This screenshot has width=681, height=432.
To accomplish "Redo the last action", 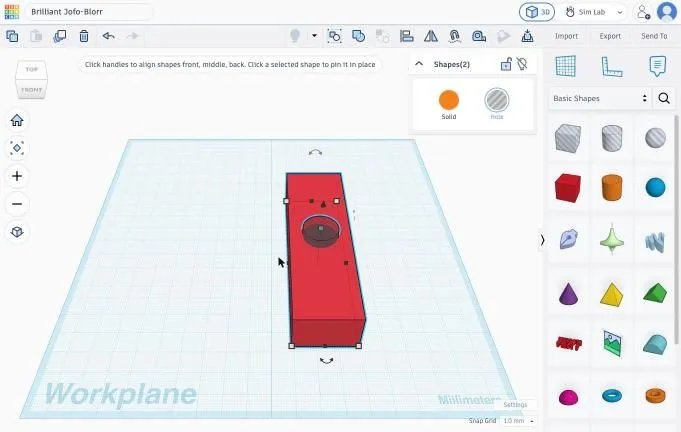I will [132, 36].
